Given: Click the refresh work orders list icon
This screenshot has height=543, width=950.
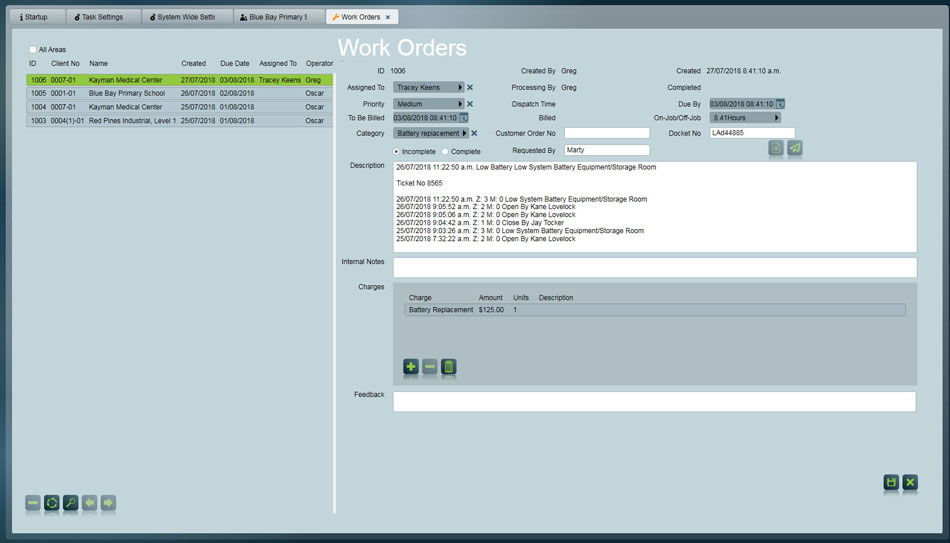Looking at the screenshot, I should (52, 503).
